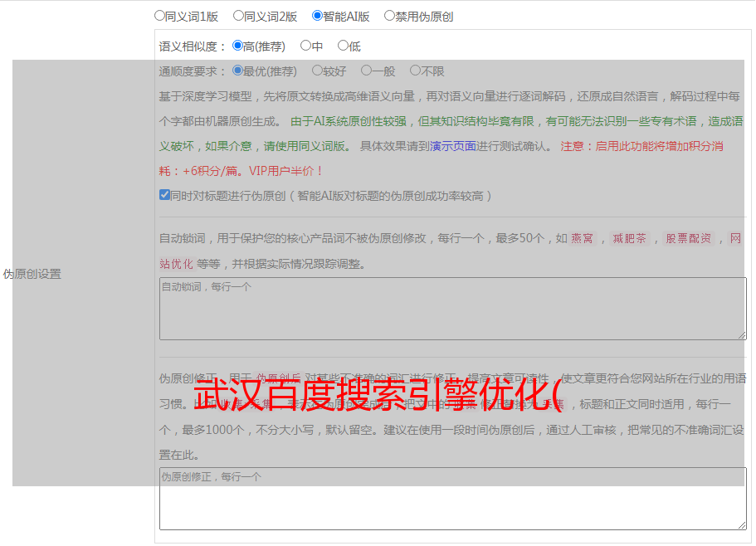Click the 伪原创设置 section label
Screen dimensions: 756x546
click(32, 274)
